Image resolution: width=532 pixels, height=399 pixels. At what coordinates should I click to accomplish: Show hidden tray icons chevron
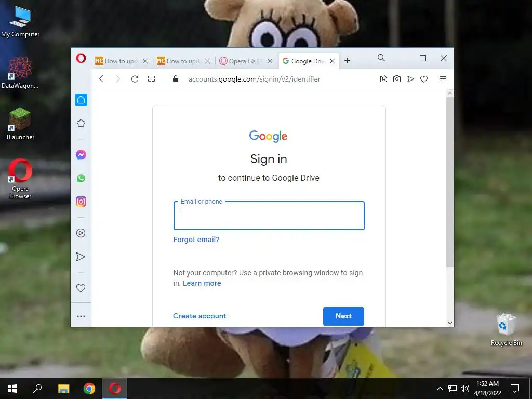pos(440,389)
